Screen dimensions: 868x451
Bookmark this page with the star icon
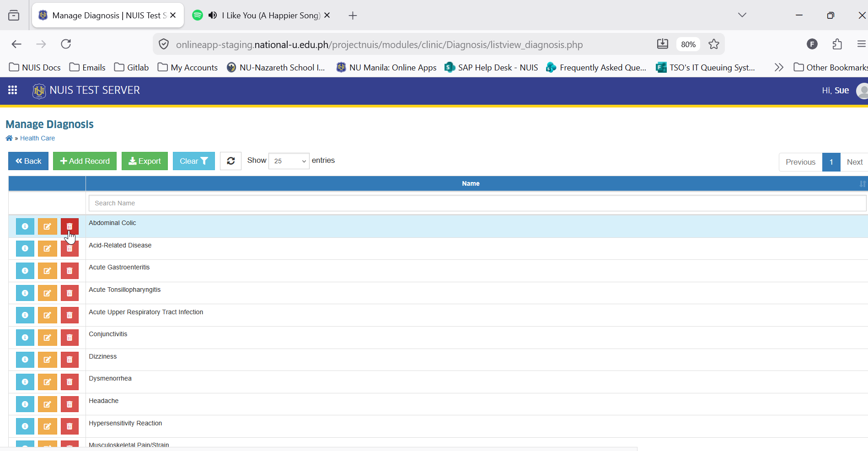713,44
